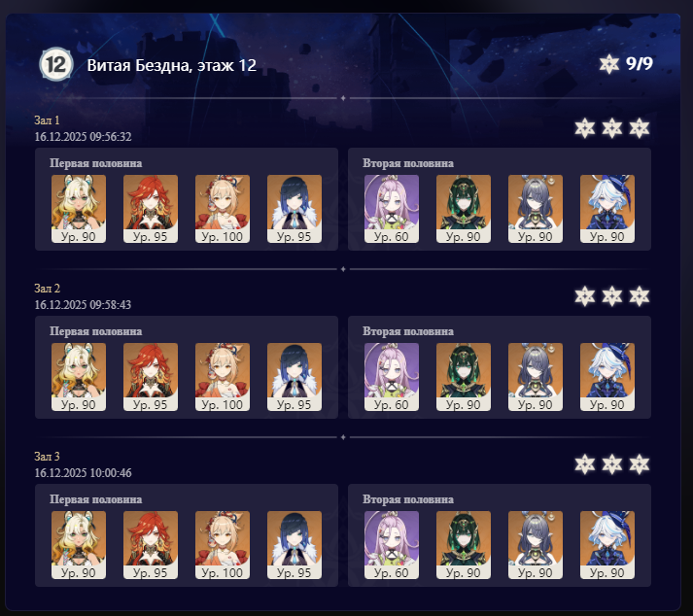
Task: Click the middle star of Hall 3 rating
Action: [612, 464]
